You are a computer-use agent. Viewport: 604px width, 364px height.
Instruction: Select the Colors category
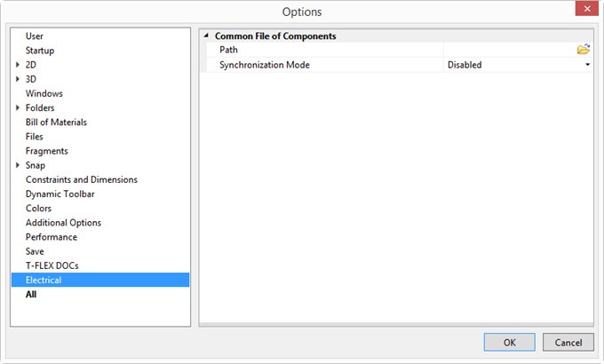click(38, 209)
